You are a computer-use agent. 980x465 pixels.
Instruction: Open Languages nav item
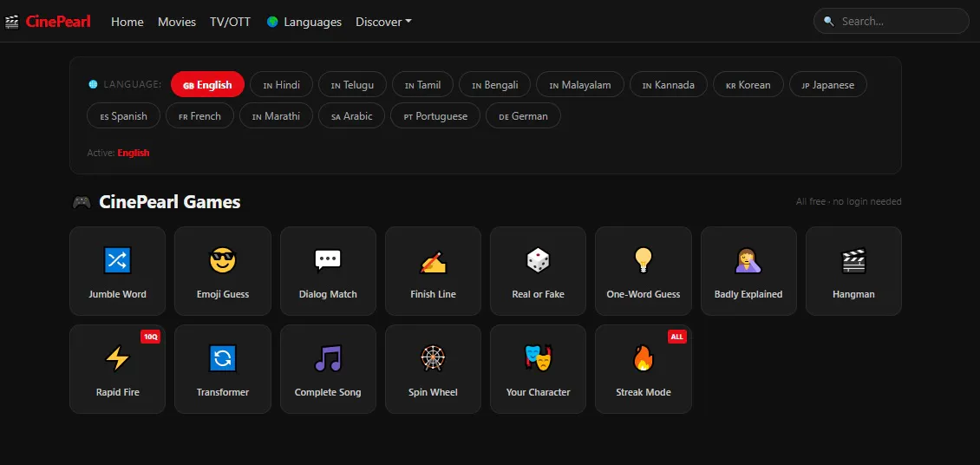(304, 22)
